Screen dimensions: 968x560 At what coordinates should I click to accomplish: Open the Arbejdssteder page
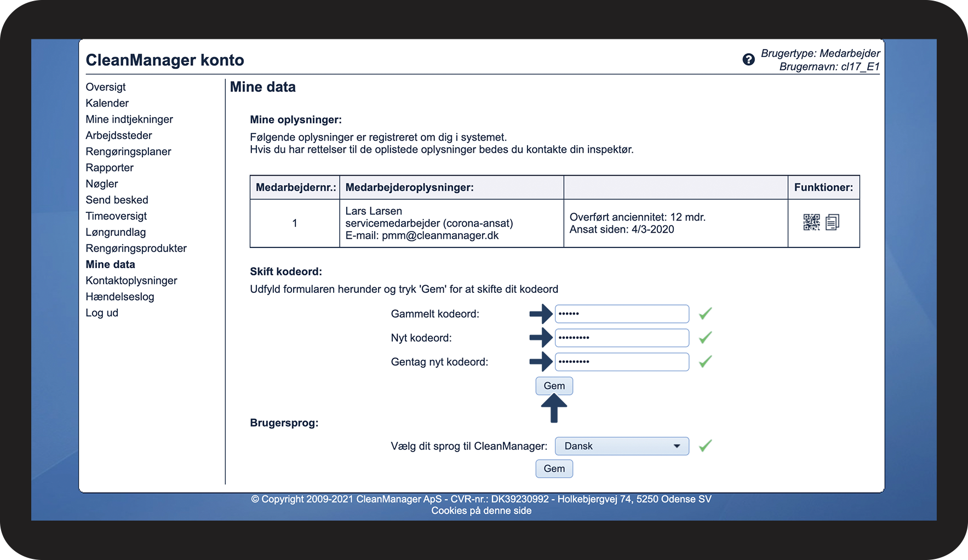click(119, 135)
